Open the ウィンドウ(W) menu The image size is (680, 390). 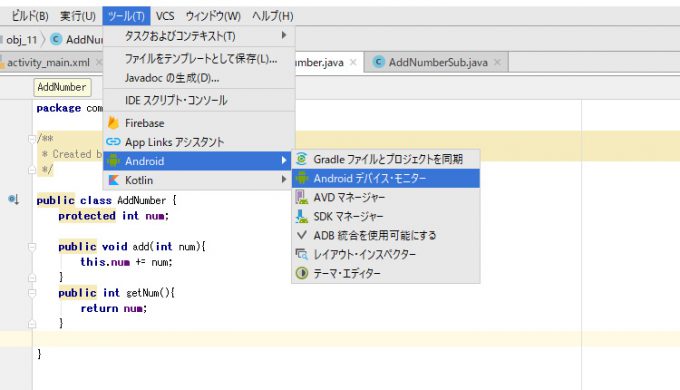[x=213, y=16]
